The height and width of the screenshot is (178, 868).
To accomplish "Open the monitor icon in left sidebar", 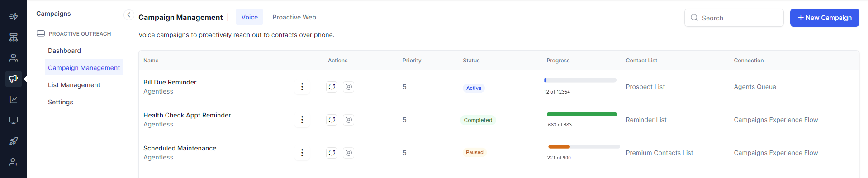I will tap(14, 120).
